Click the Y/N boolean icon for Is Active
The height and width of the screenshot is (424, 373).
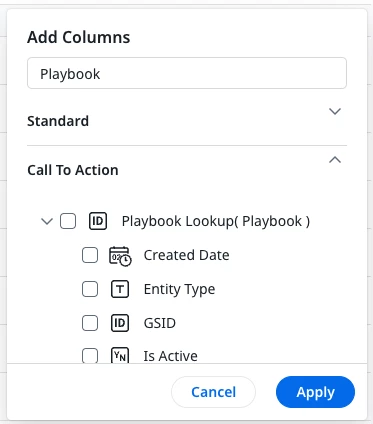coord(120,356)
